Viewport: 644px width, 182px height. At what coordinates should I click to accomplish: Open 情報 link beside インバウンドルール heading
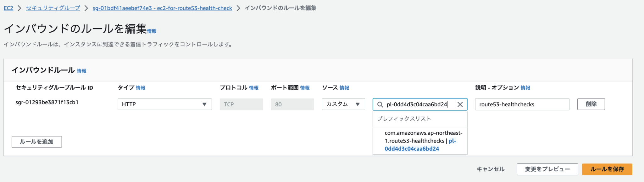click(x=81, y=71)
